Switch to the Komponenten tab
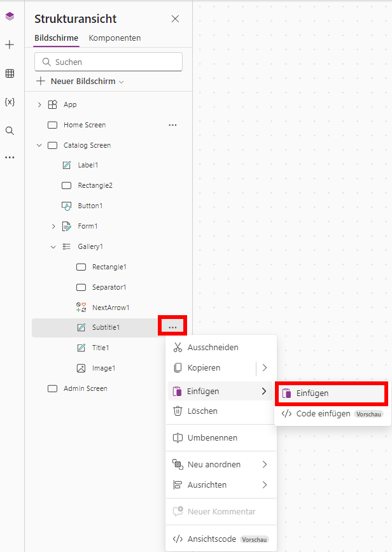Image resolution: width=392 pixels, height=552 pixels. pyautogui.click(x=115, y=38)
